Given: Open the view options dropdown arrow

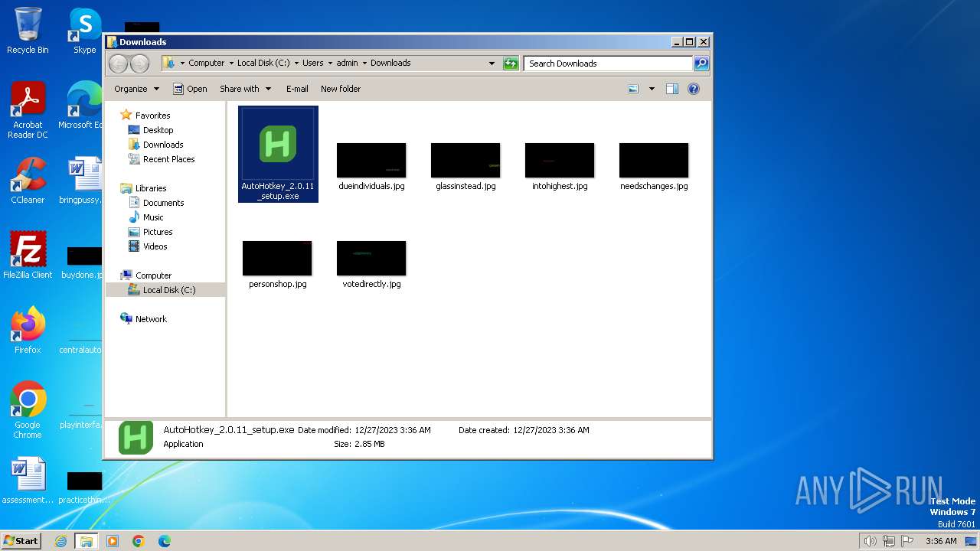Looking at the screenshot, I should click(x=652, y=89).
